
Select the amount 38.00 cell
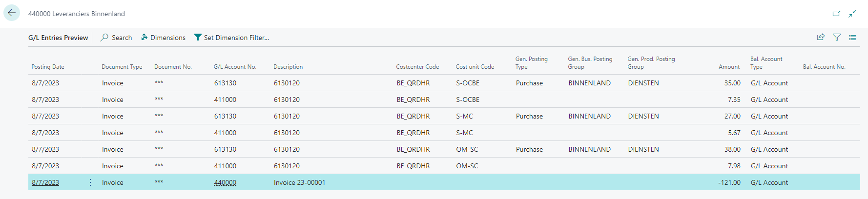(x=732, y=149)
